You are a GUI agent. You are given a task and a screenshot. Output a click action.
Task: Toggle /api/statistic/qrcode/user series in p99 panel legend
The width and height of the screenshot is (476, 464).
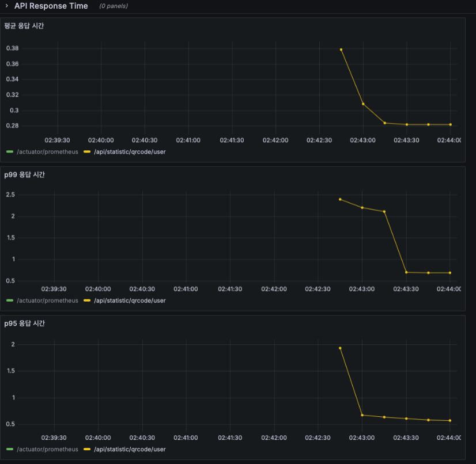coord(130,301)
